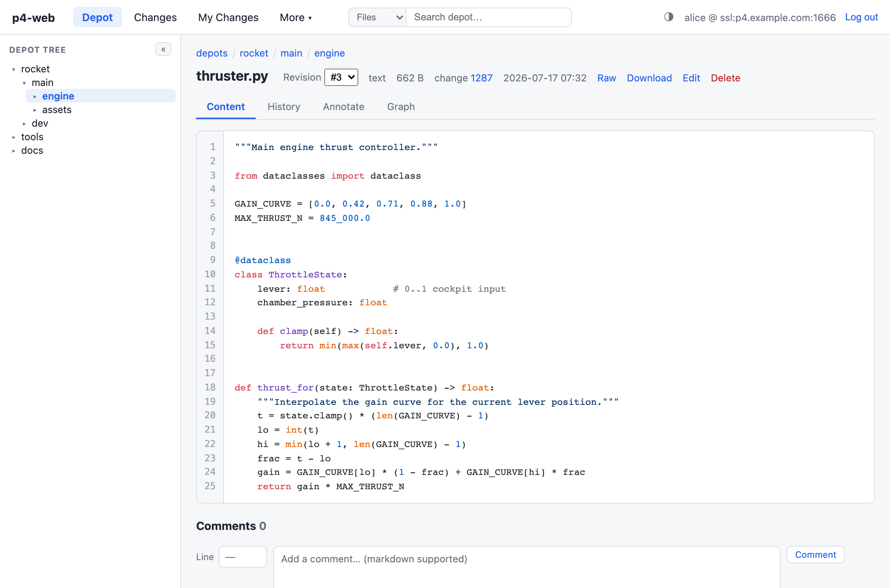Click the comment Line number field
This screenshot has height=588, width=890.
click(x=243, y=557)
